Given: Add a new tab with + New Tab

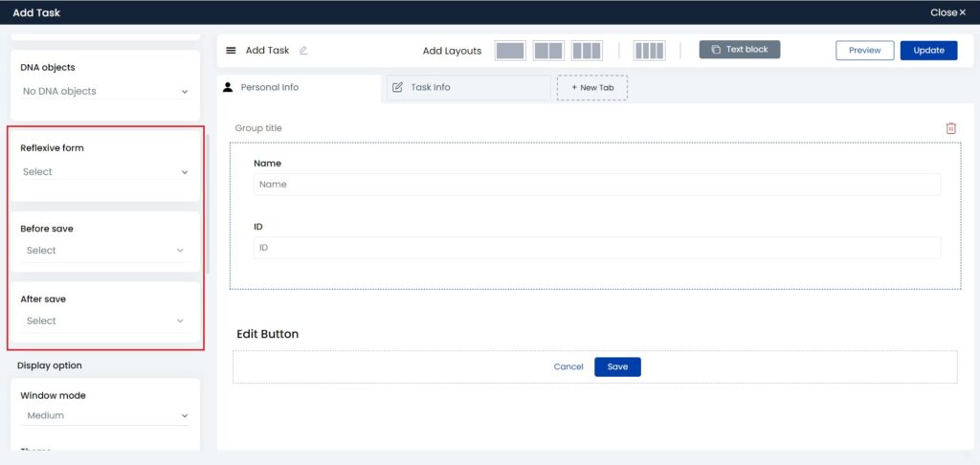Looking at the screenshot, I should pyautogui.click(x=592, y=87).
